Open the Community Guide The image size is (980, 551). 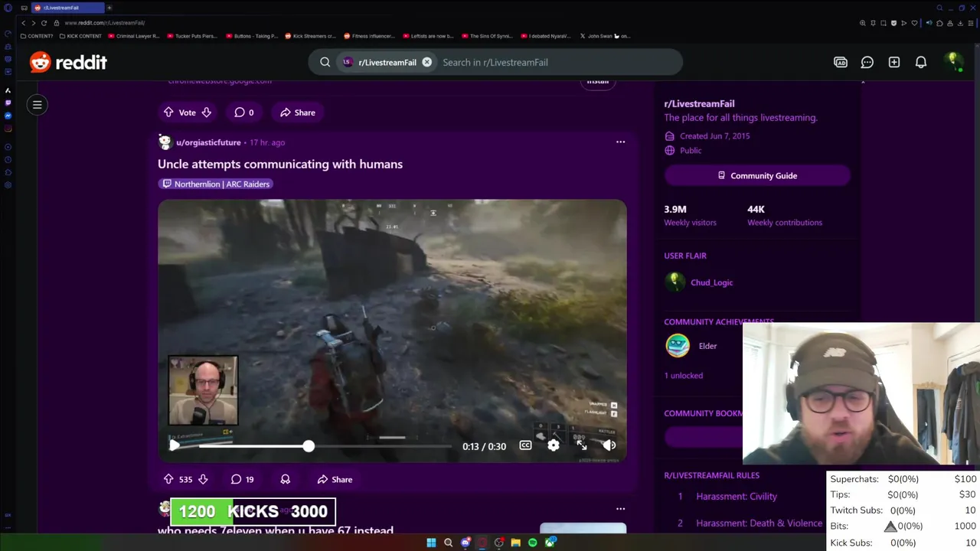[x=757, y=175]
